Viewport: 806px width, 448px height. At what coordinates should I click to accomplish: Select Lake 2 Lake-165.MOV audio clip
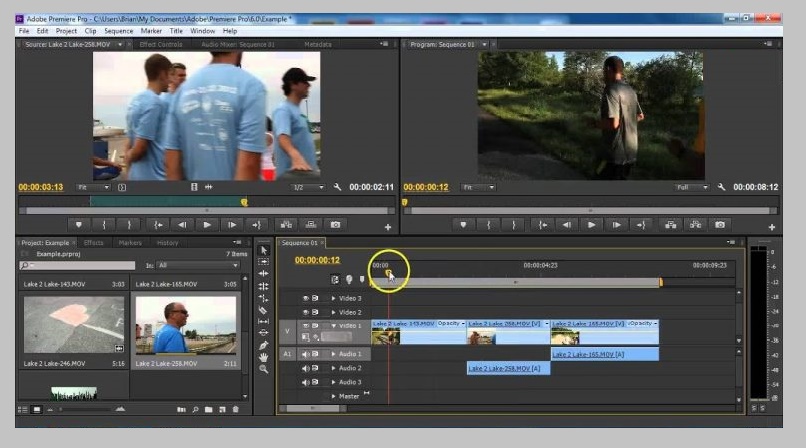[x=604, y=354]
